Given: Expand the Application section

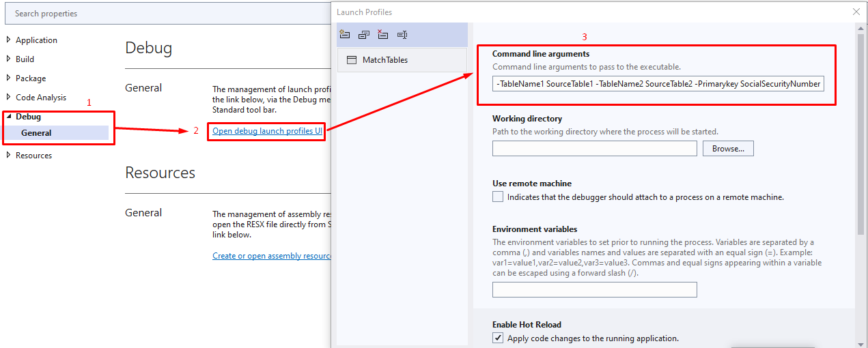Looking at the screenshot, I should [x=9, y=40].
